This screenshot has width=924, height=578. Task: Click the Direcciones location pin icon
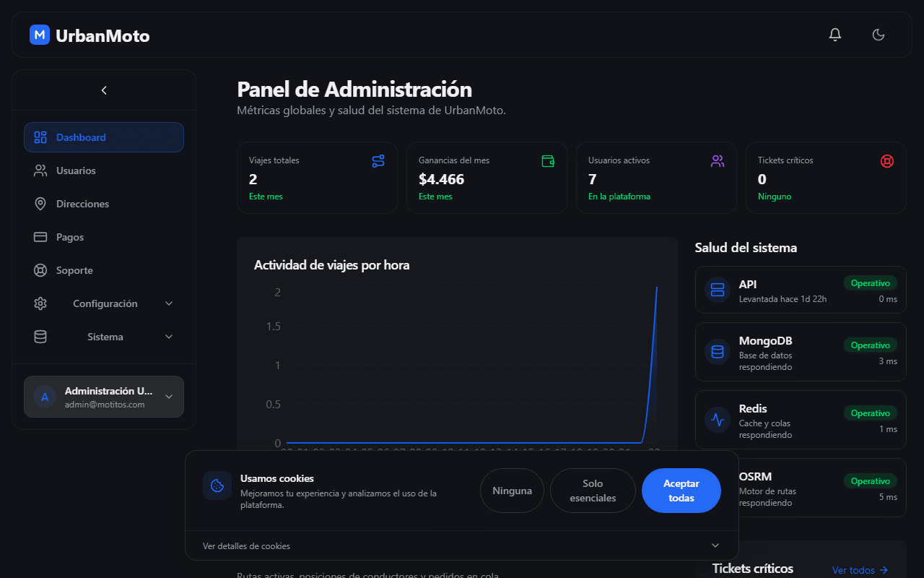(x=40, y=204)
